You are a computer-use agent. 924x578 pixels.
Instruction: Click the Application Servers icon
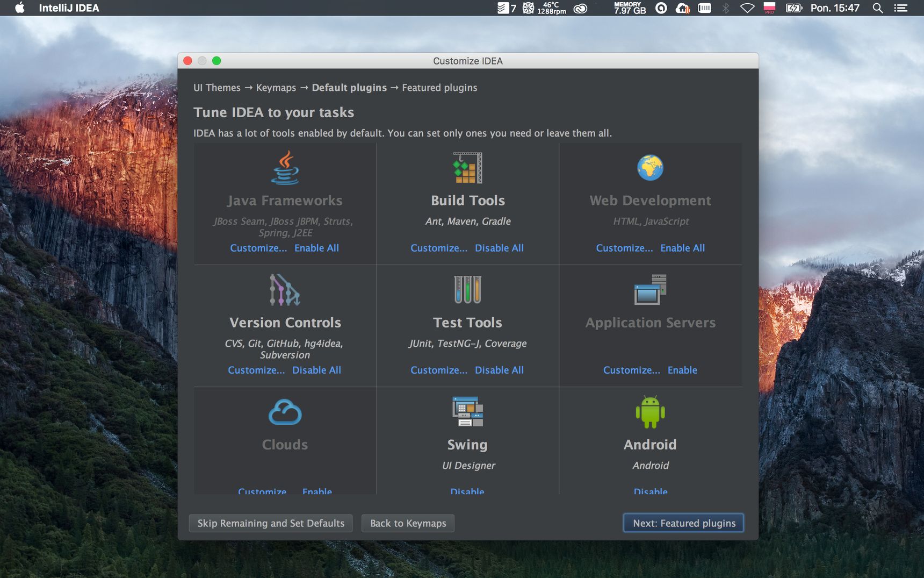(650, 290)
